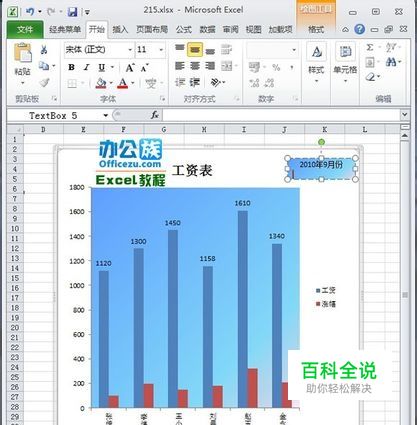This screenshot has height=425, width=417.
Task: Align text to the left
Action: 180,66
